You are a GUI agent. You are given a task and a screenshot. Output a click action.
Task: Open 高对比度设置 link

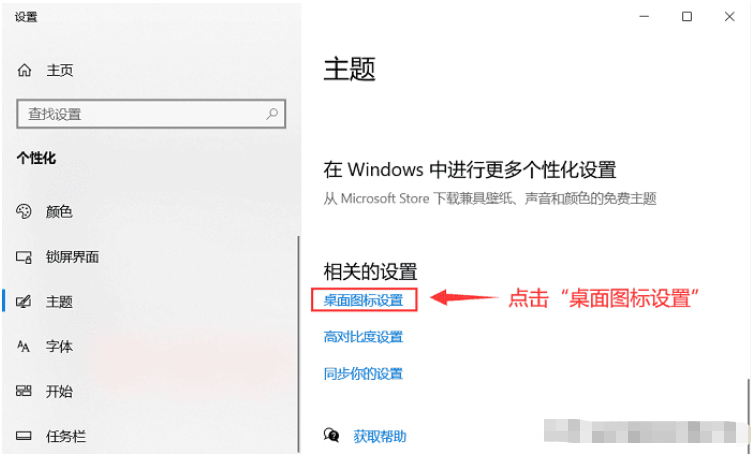364,337
